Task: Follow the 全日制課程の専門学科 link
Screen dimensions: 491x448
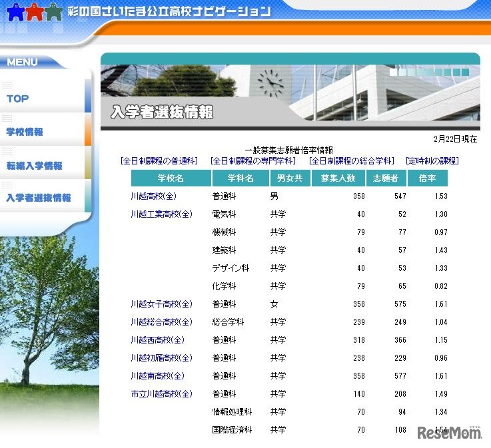Action: (x=253, y=161)
